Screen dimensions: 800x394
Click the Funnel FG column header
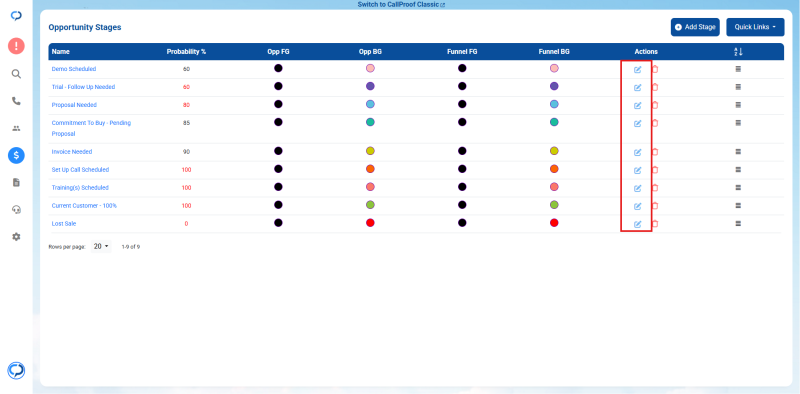(462, 52)
